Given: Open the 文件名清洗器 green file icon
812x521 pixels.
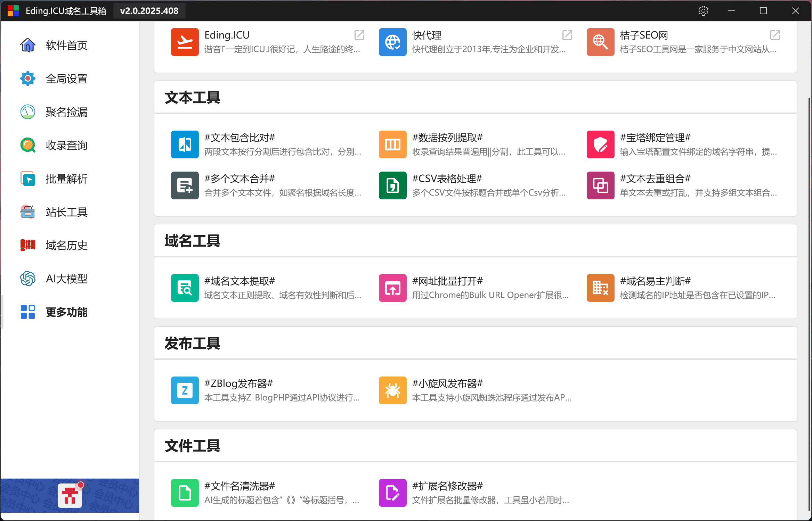Looking at the screenshot, I should point(185,493).
